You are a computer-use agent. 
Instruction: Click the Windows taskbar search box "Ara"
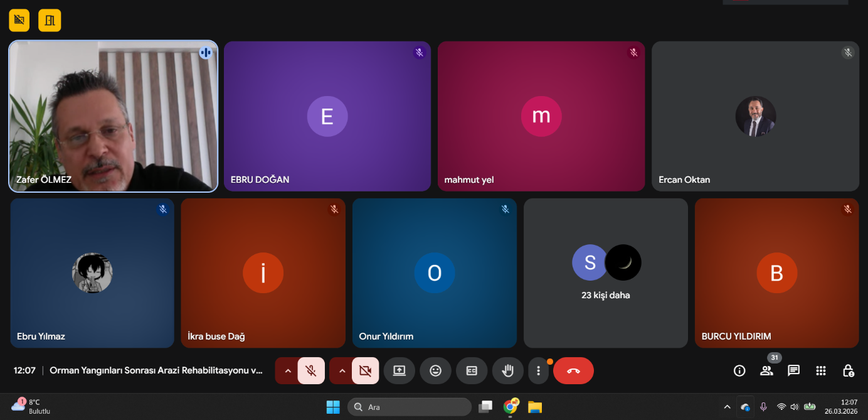(x=410, y=407)
